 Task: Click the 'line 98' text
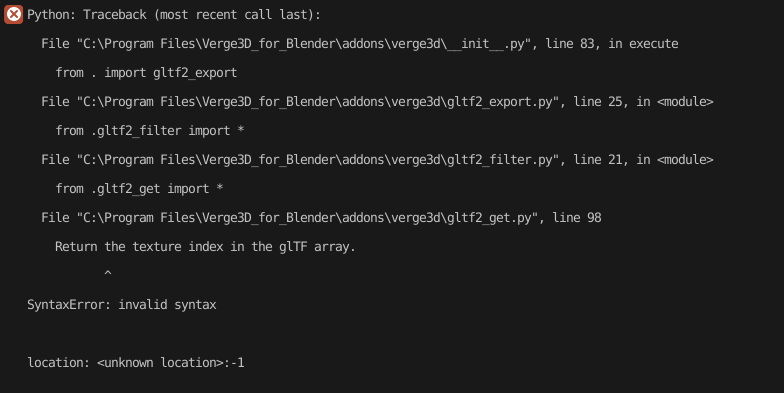[576, 218]
